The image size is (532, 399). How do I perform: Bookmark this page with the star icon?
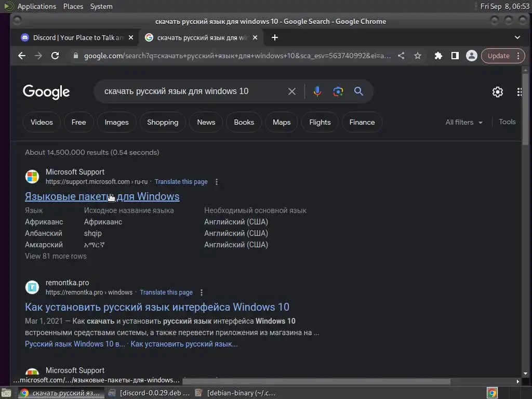point(418,56)
